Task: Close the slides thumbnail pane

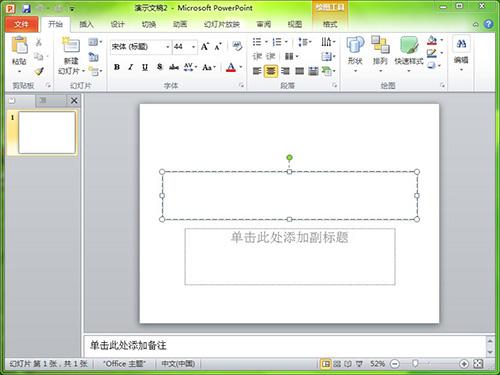Action: point(74,100)
